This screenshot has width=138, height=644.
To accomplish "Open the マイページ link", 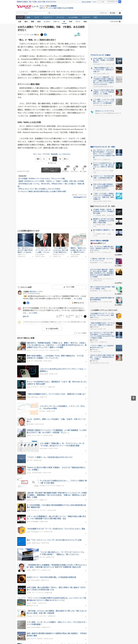I will (x=103, y=13).
